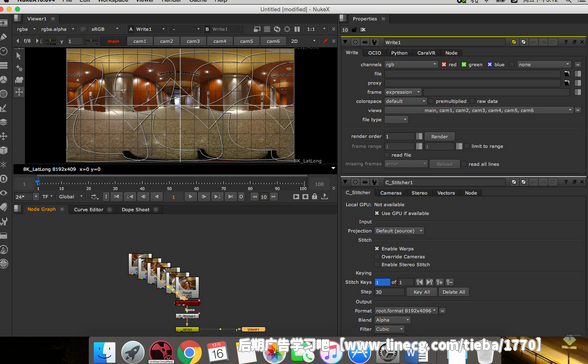Go to the last frame of the timeline
This screenshot has width=588, height=364.
tap(230, 196)
